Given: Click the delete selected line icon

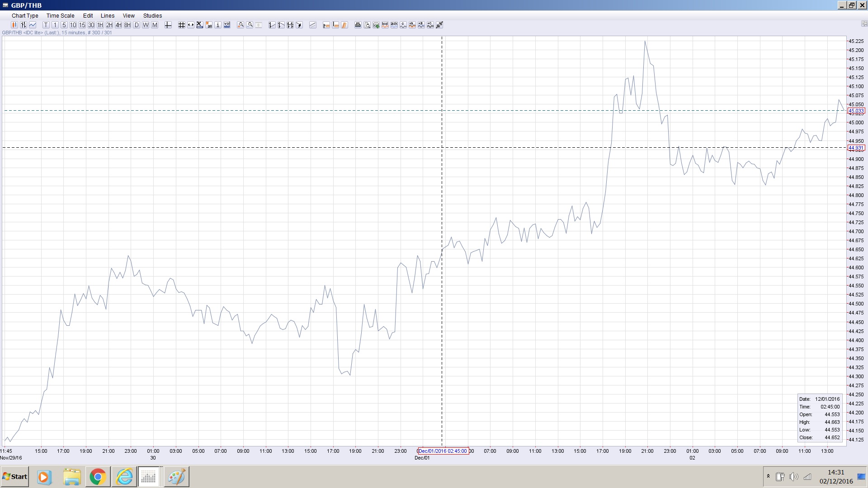Looking at the screenshot, I should point(200,25).
